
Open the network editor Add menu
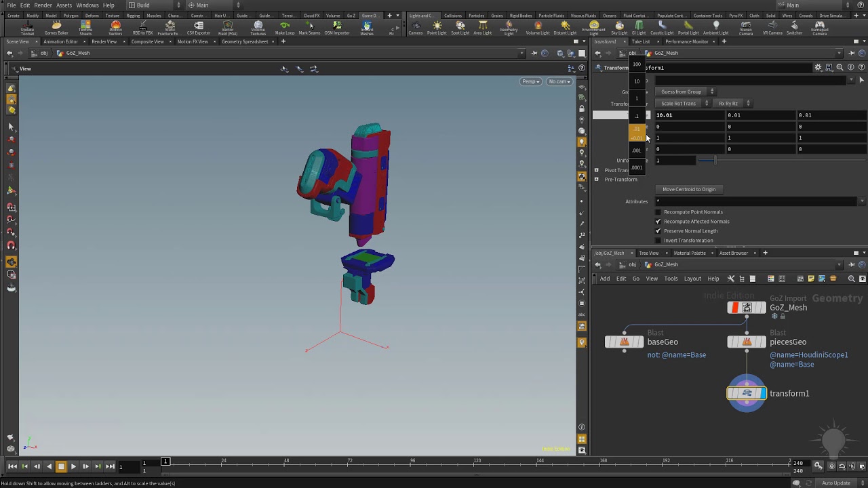click(605, 279)
